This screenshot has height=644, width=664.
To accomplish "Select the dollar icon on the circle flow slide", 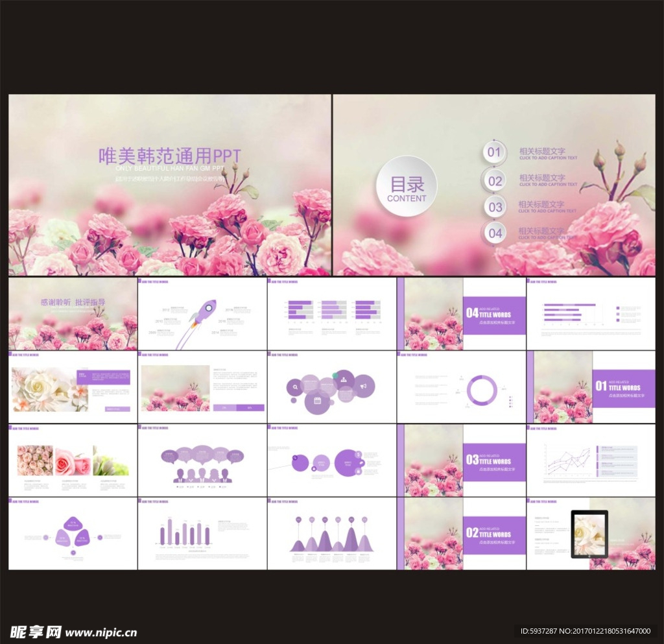I will pos(358,455).
